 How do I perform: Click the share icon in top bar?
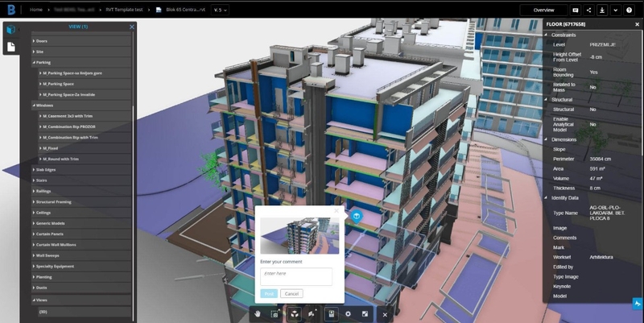(588, 10)
